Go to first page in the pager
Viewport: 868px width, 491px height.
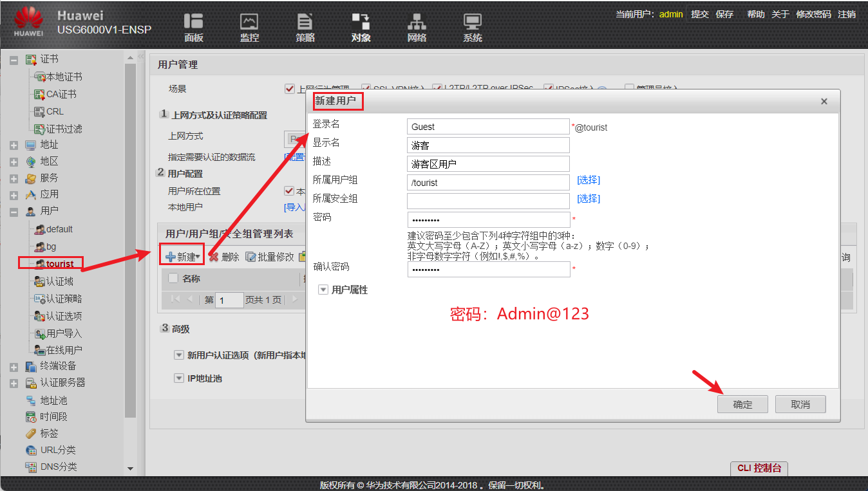[x=175, y=299]
